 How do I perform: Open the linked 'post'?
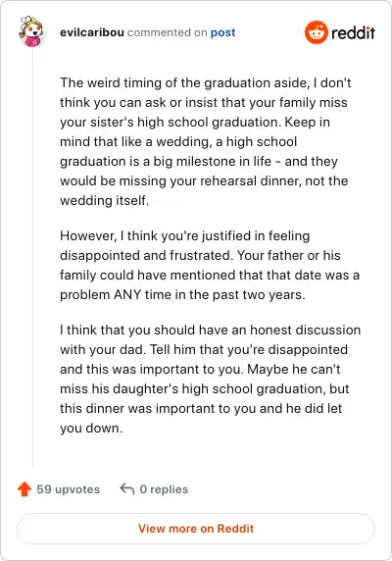tap(223, 32)
